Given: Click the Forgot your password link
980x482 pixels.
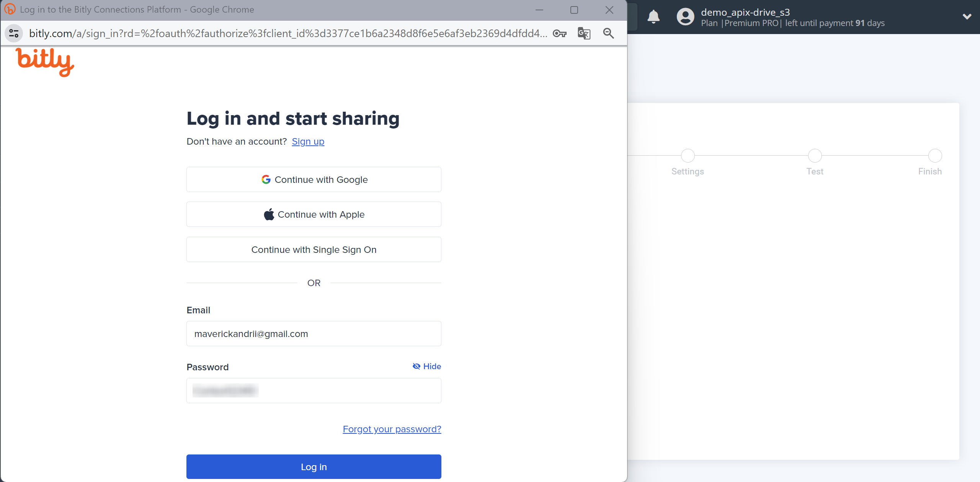Looking at the screenshot, I should pyautogui.click(x=392, y=429).
